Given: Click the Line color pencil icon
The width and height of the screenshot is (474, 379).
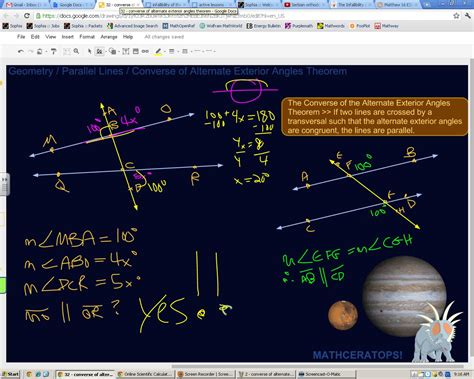Looking at the screenshot, I should [x=158, y=51].
